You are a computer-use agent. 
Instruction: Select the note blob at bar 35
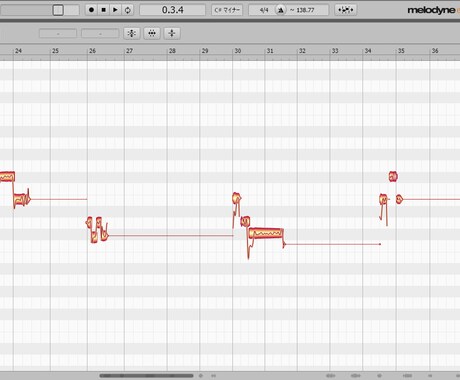click(399, 199)
